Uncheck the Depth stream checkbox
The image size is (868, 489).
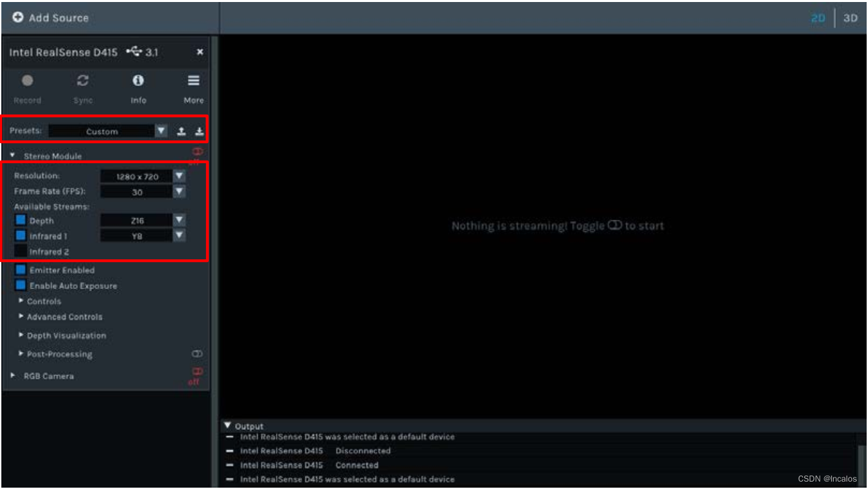click(20, 220)
